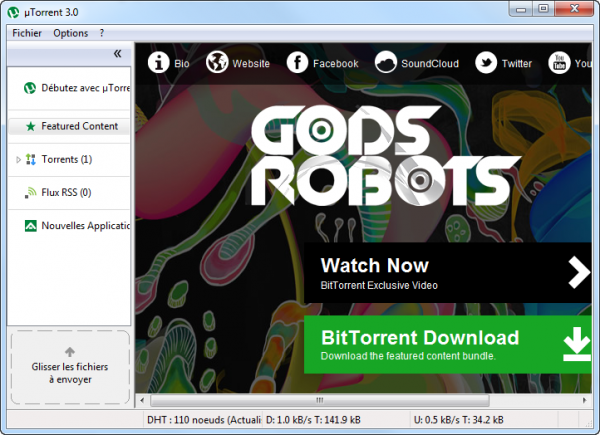The image size is (600, 435).
Task: Maximize the µTorrent window
Action: pyautogui.click(x=543, y=9)
